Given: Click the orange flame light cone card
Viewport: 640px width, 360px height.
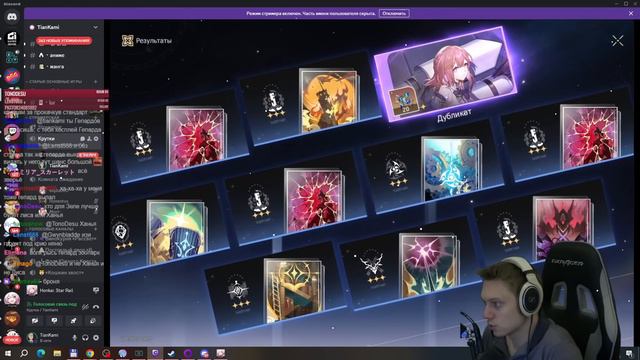Looking at the screenshot, I should 329,99.
